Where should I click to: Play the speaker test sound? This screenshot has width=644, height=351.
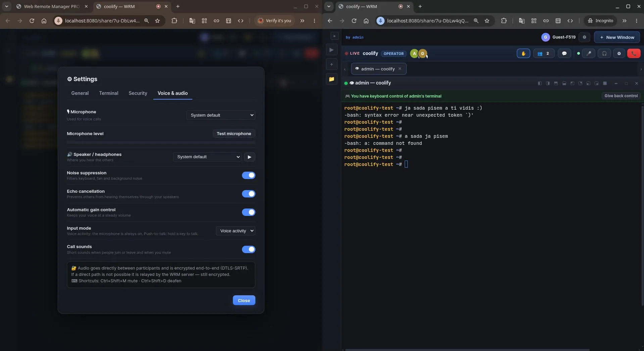click(x=249, y=157)
